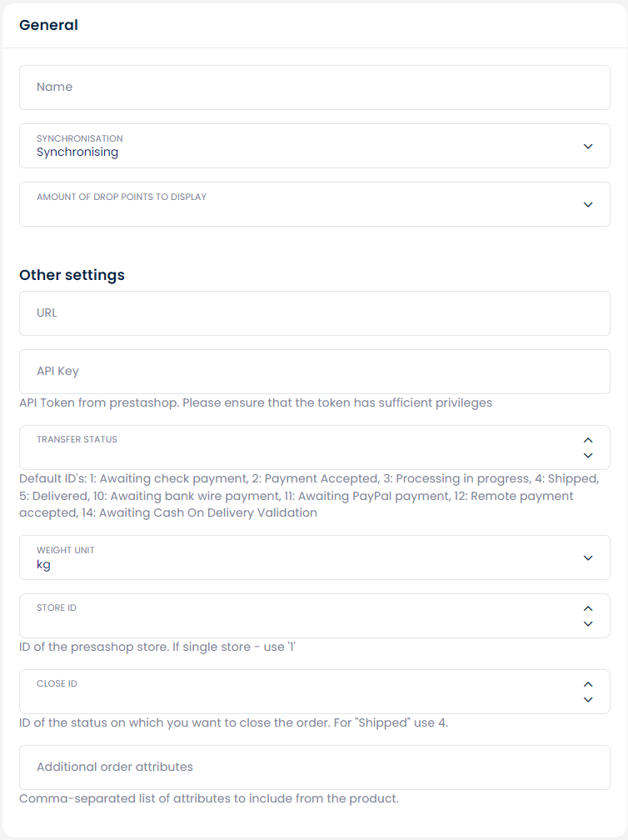Viewport: 628px width, 840px height.
Task: Decrement Store ID using down arrow
Action: pyautogui.click(x=588, y=624)
